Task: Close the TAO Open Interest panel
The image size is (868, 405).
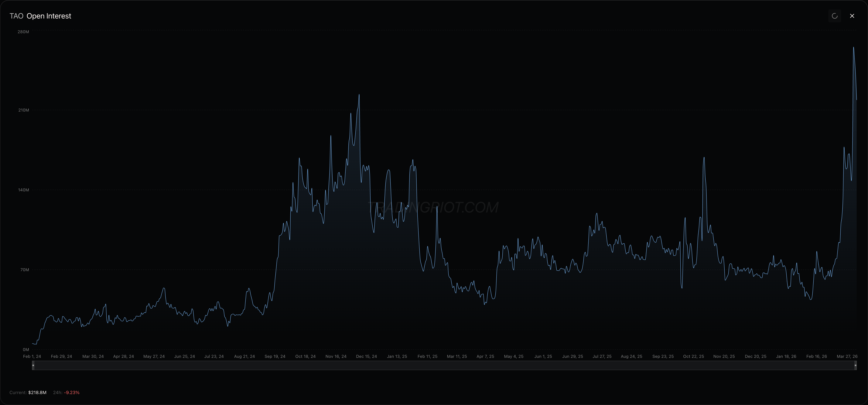Action: (x=852, y=16)
